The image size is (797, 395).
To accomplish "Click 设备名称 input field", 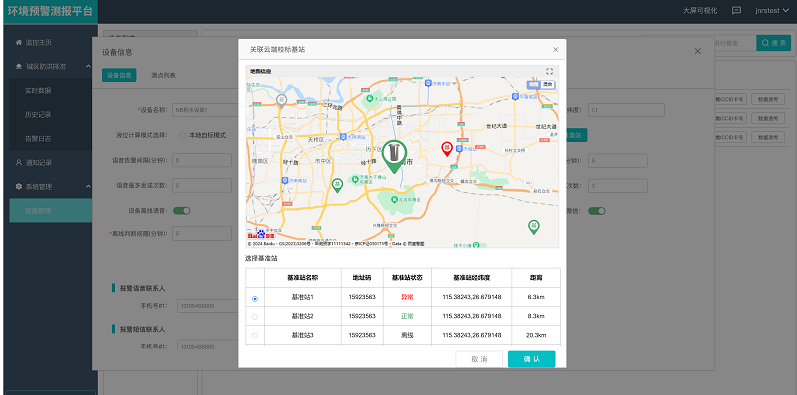I will point(205,110).
